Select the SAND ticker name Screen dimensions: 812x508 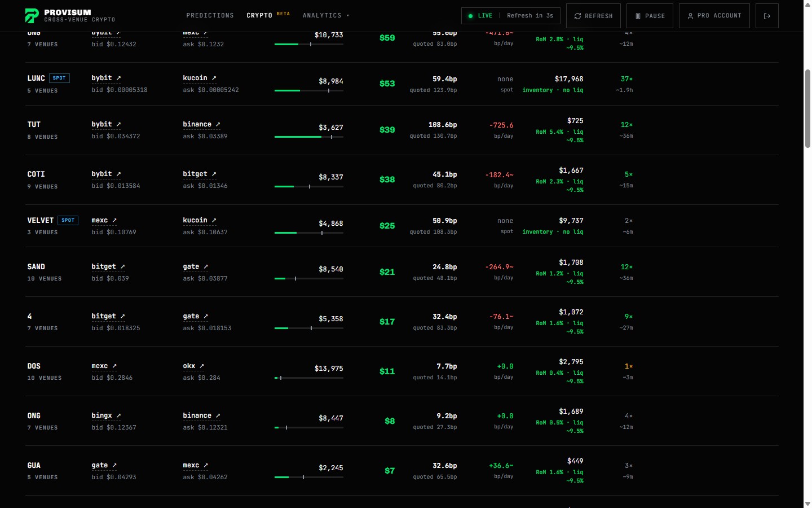[x=36, y=266]
